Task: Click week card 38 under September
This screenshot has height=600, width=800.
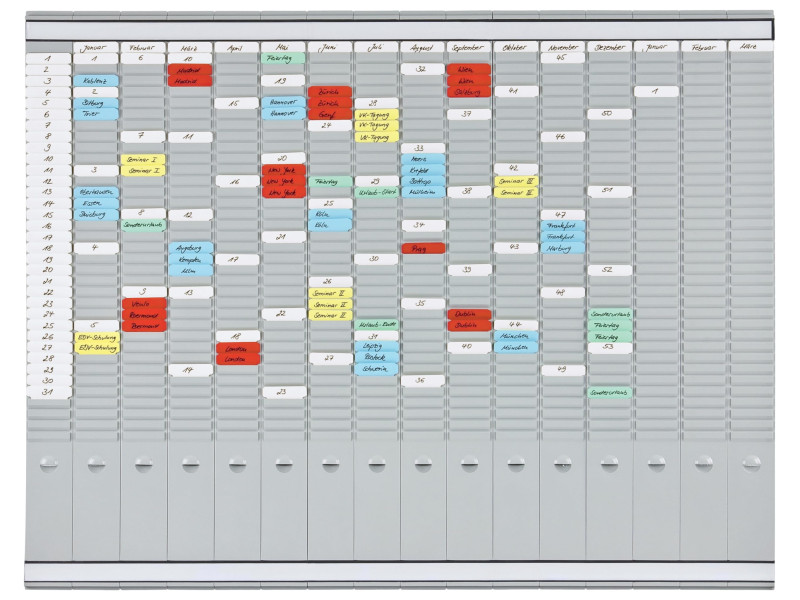Action: click(469, 192)
